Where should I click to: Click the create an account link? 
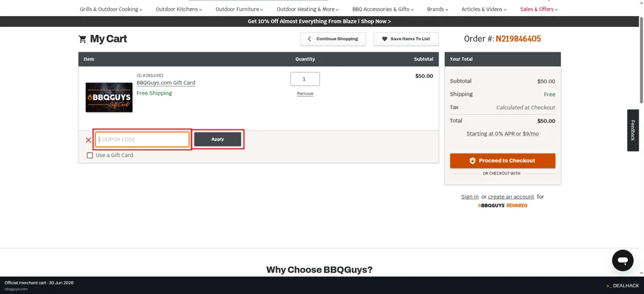tap(511, 197)
